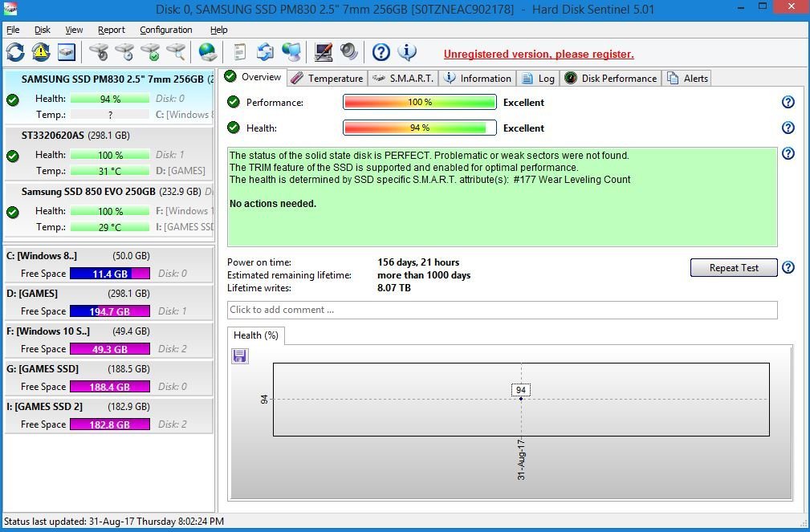Screen dimensions: 810x532
Task: Click help icon beside green status text box
Action: [788, 153]
